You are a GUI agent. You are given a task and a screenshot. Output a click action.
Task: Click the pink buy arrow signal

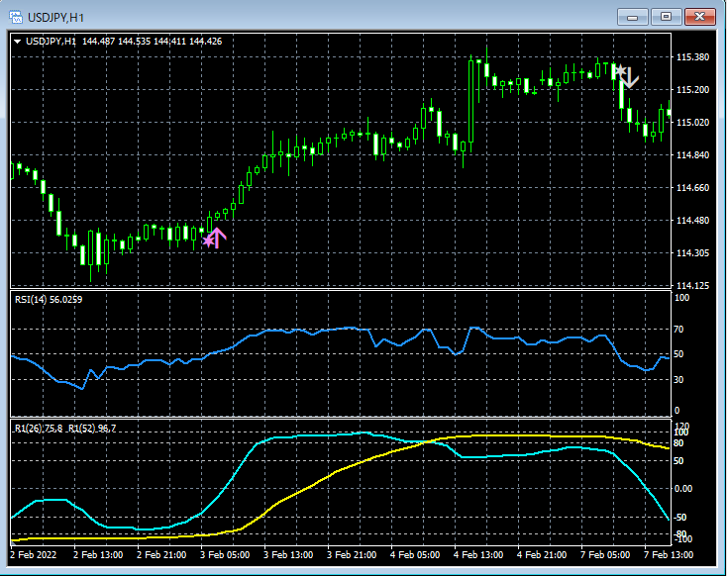point(218,236)
